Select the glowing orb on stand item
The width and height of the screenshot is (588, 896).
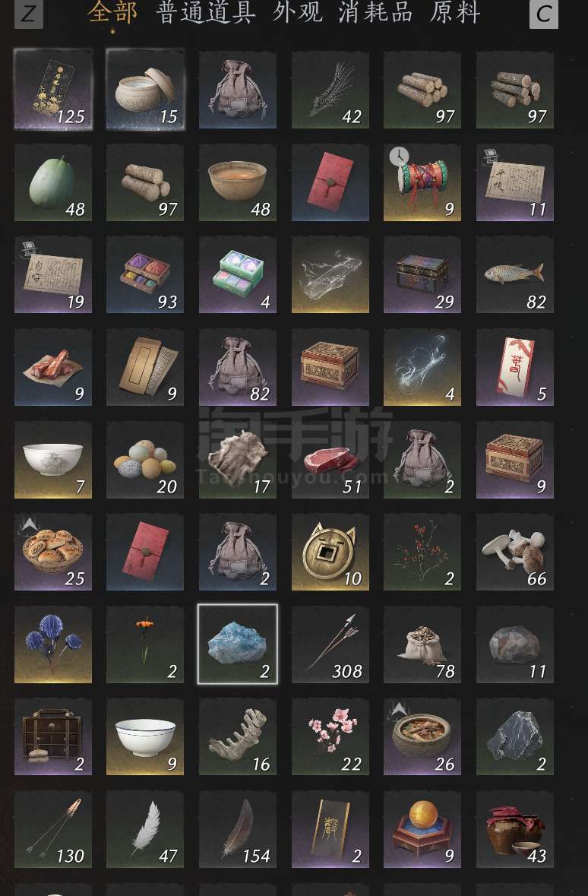click(422, 829)
